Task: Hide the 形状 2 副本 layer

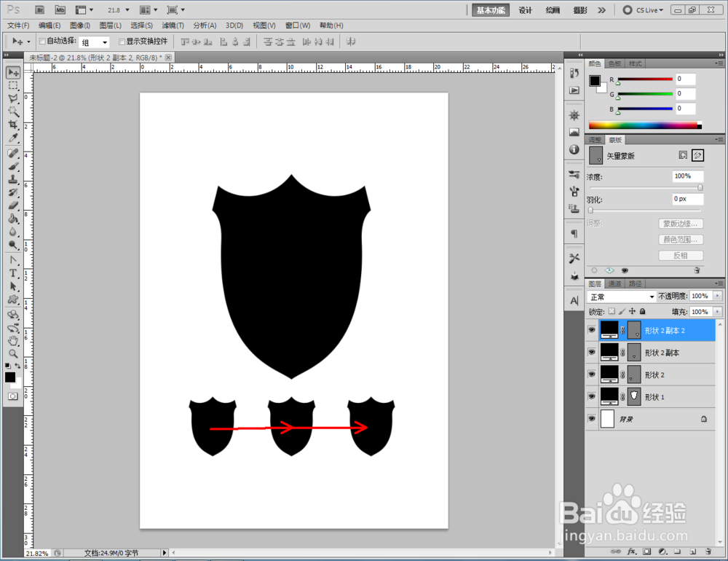Action: tap(591, 353)
